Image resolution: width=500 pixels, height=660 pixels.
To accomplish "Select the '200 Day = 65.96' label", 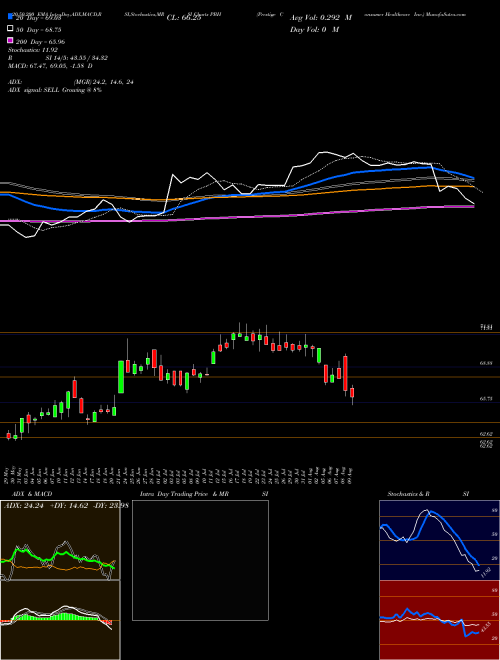I will click(x=40, y=42).
